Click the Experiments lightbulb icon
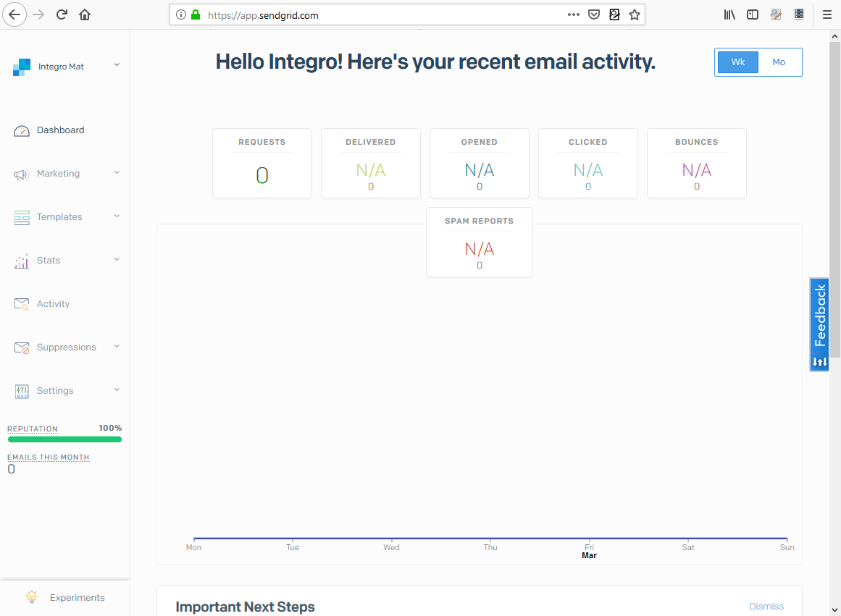The image size is (841, 616). [32, 596]
